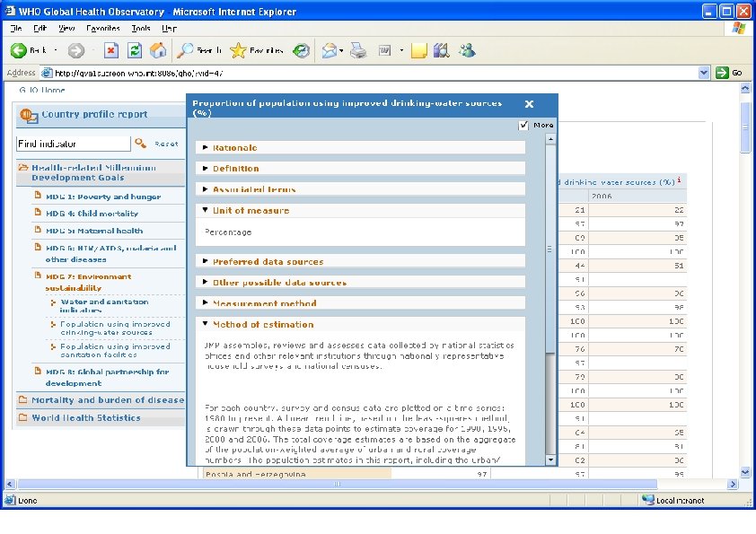Screen dimensions: 756x534
Task: Select Population using improved drinking-water sources
Action: pyautogui.click(x=115, y=328)
